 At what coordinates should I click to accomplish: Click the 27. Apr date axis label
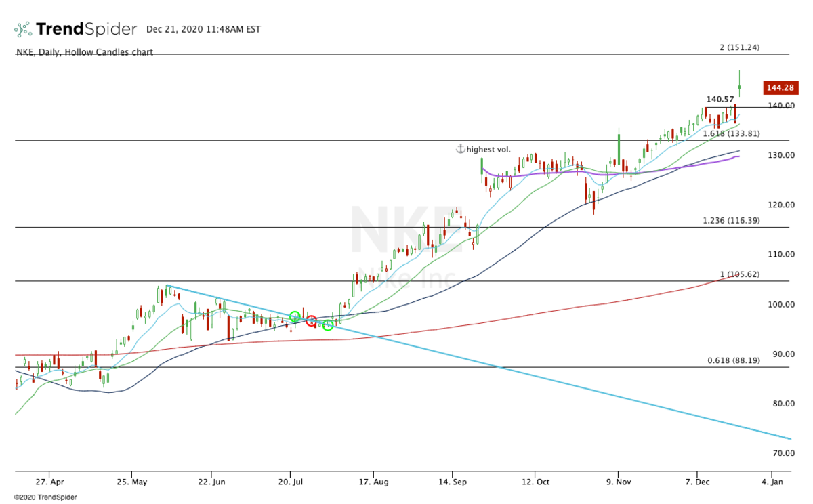tap(51, 482)
